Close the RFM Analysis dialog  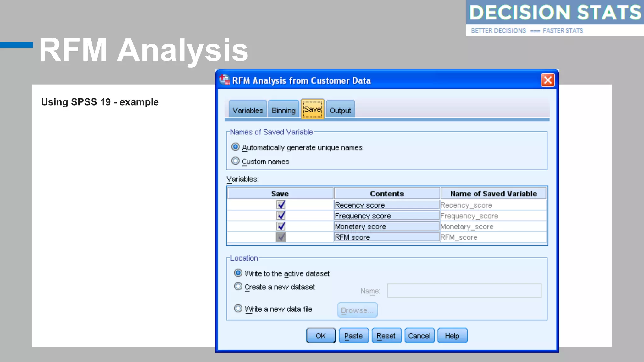pos(547,80)
